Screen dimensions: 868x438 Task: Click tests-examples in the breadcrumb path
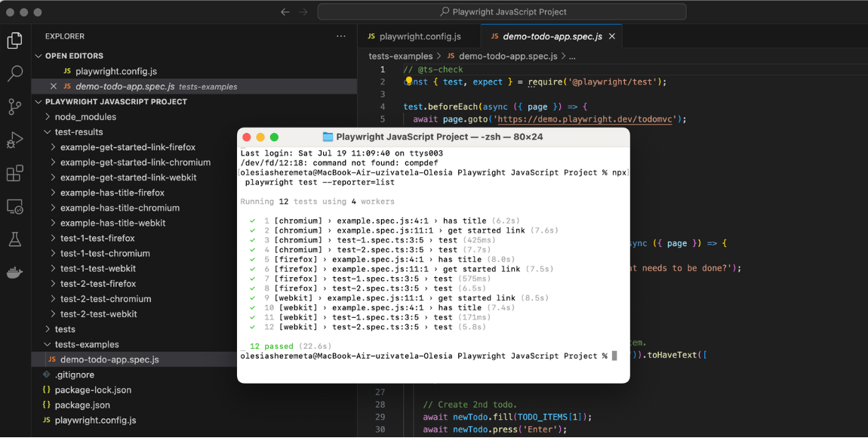coord(400,56)
